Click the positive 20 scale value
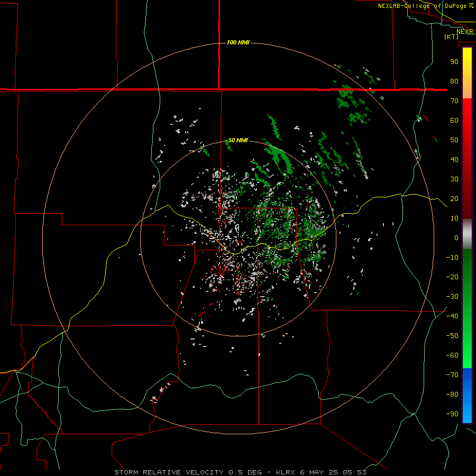 tap(454, 198)
